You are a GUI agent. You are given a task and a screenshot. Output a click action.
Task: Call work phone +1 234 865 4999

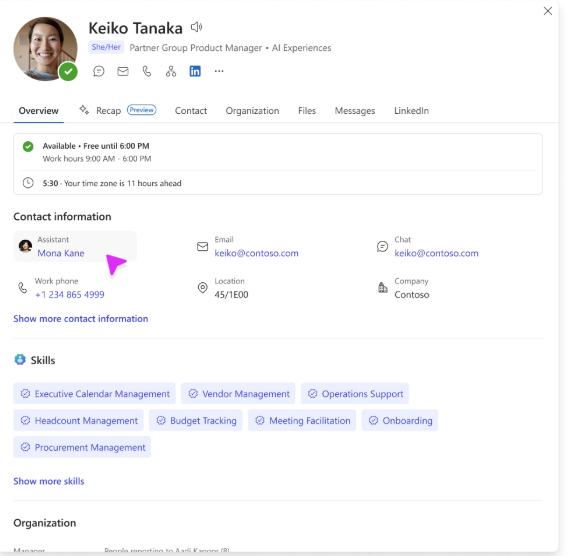(70, 295)
